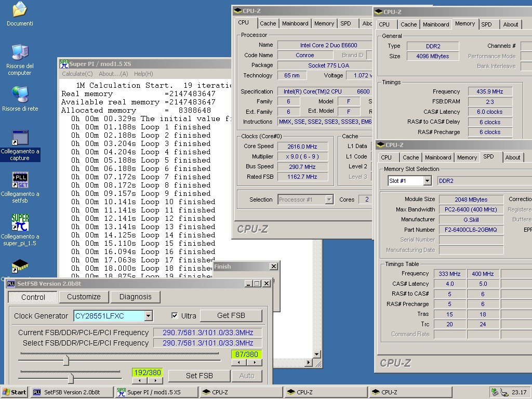Screen dimensions: 532x399
Task: Select the Collegamento a capture shortcut icon
Action: pos(20,137)
